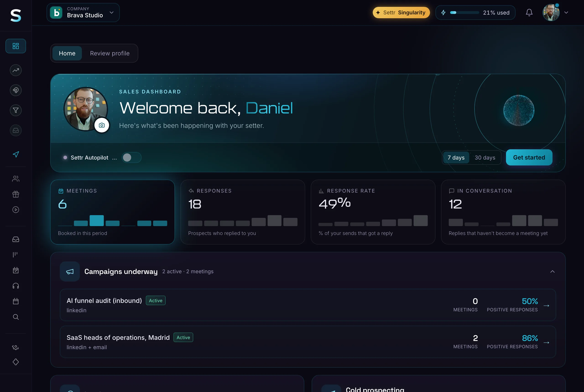Viewport: 584px width, 392px height.
Task: Click the Get started button
Action: [x=529, y=157]
